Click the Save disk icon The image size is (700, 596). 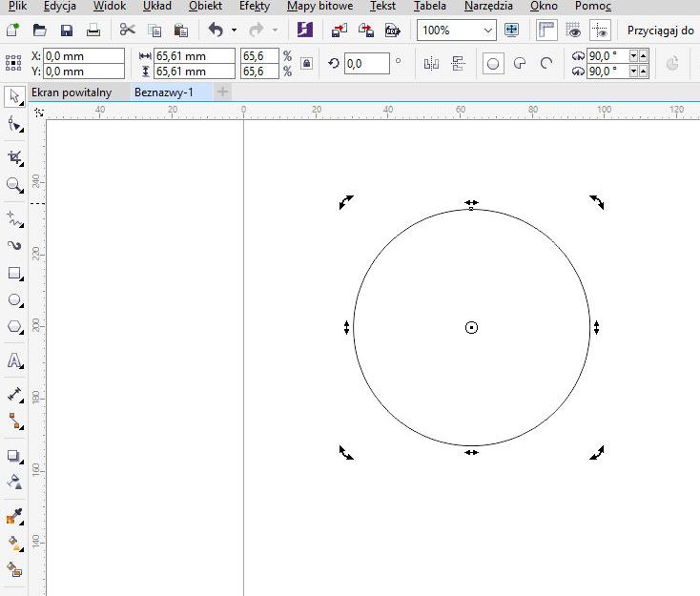67,31
